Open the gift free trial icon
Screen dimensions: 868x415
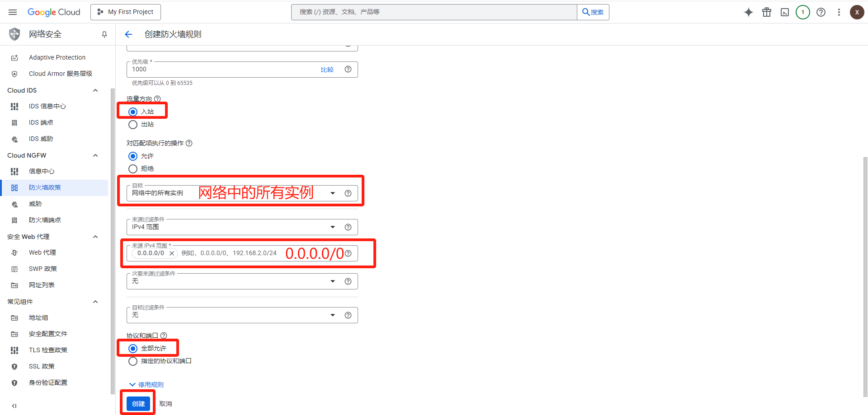(x=767, y=12)
